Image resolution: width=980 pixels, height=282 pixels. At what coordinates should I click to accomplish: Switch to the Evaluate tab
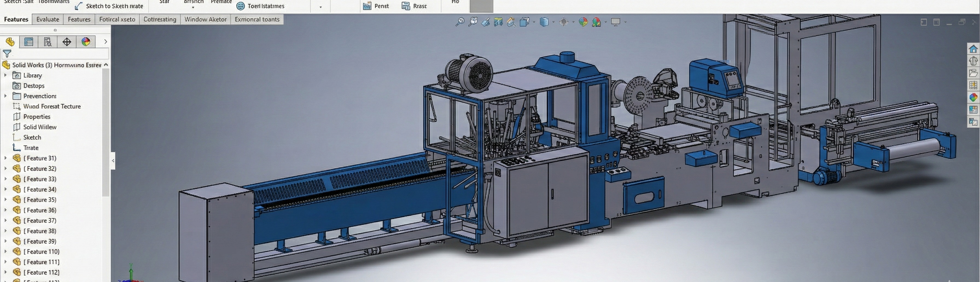pos(47,19)
